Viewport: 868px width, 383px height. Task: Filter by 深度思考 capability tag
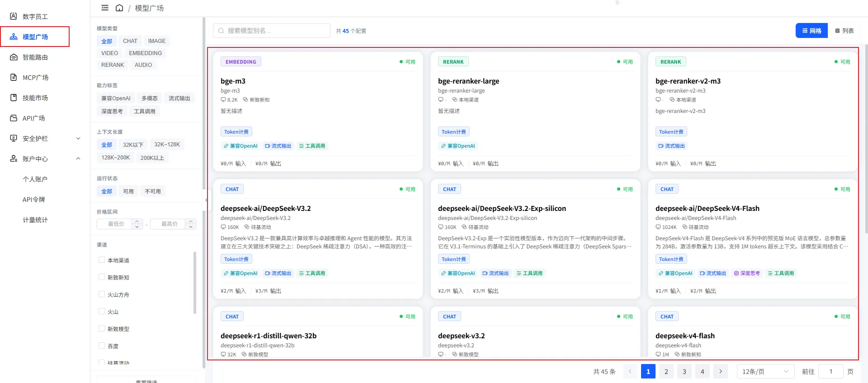click(x=112, y=111)
